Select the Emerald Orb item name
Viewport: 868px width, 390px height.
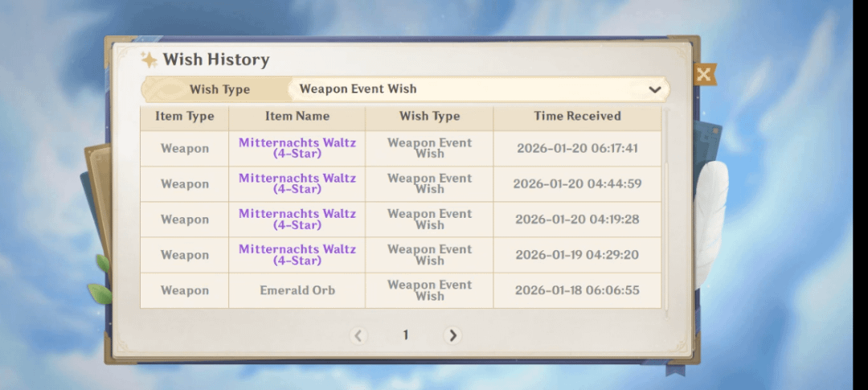(297, 290)
